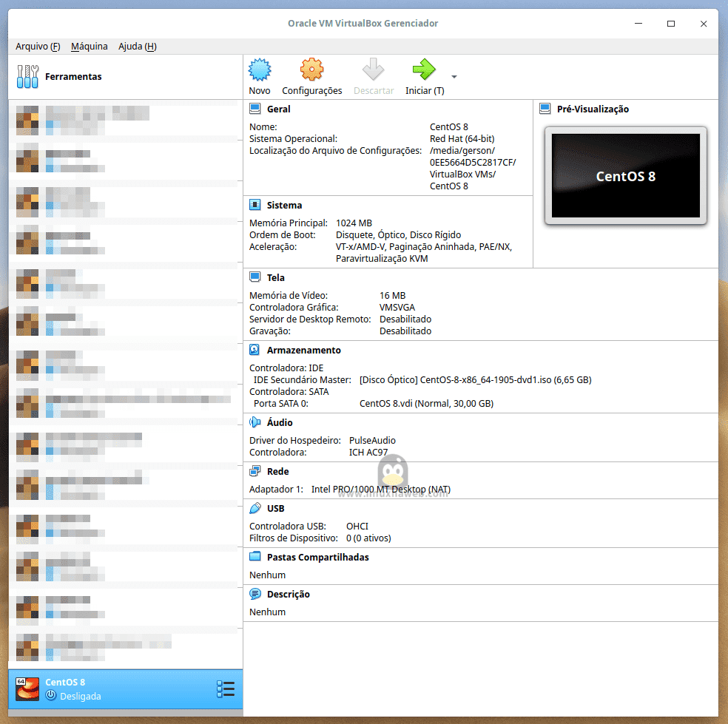Click Nenhum under Descrição
Screen dimensions: 728x724
click(x=267, y=612)
